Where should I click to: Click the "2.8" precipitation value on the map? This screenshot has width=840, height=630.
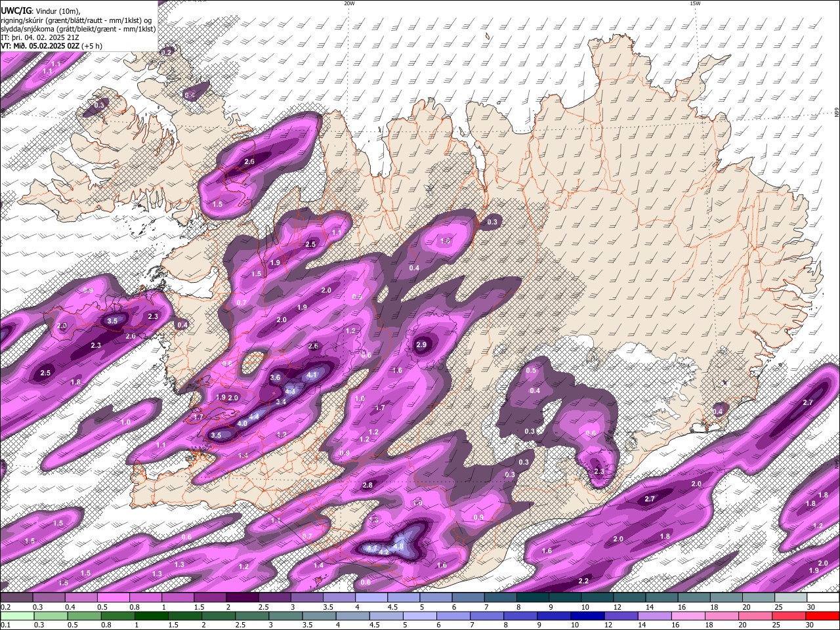pyautogui.click(x=367, y=485)
